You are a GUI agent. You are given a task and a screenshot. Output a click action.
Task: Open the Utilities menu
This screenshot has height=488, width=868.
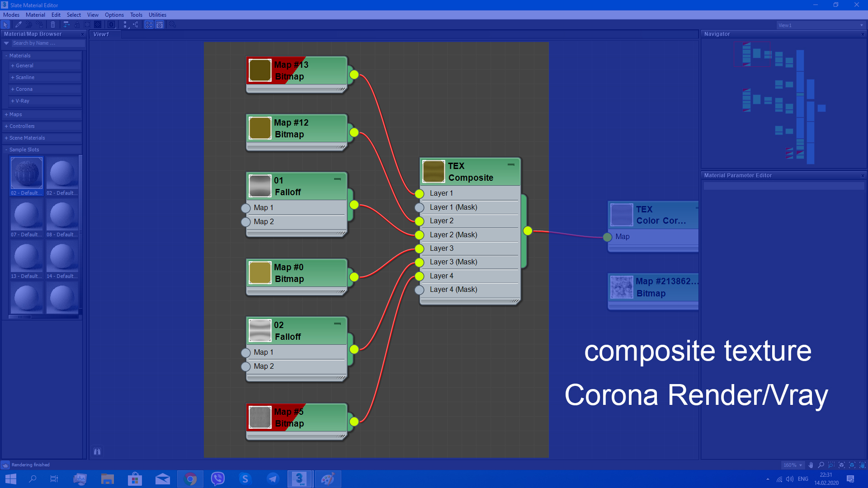click(157, 15)
